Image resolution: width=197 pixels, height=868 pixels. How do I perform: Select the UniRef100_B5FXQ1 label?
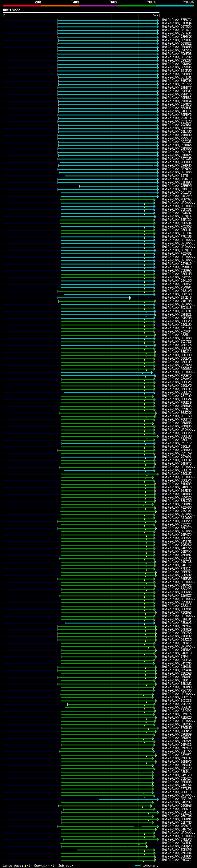[177, 210]
